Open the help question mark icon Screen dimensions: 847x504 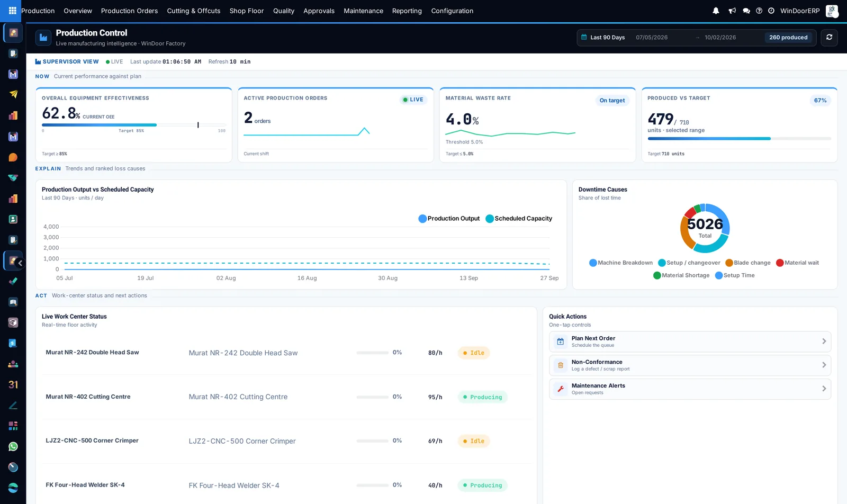pos(759,11)
